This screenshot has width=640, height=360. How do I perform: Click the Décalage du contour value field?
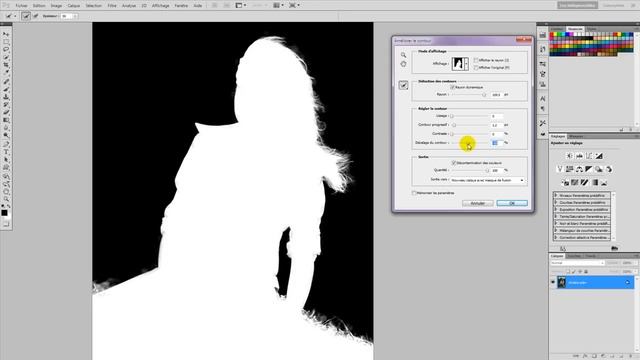point(497,143)
